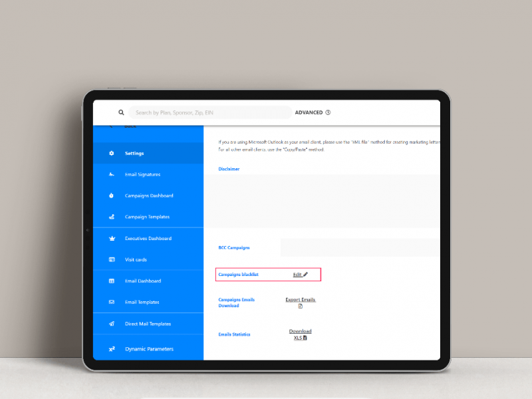Screen dimensions: 532x399
Task: Click the Email Dashboard table icon
Action: [112, 281]
